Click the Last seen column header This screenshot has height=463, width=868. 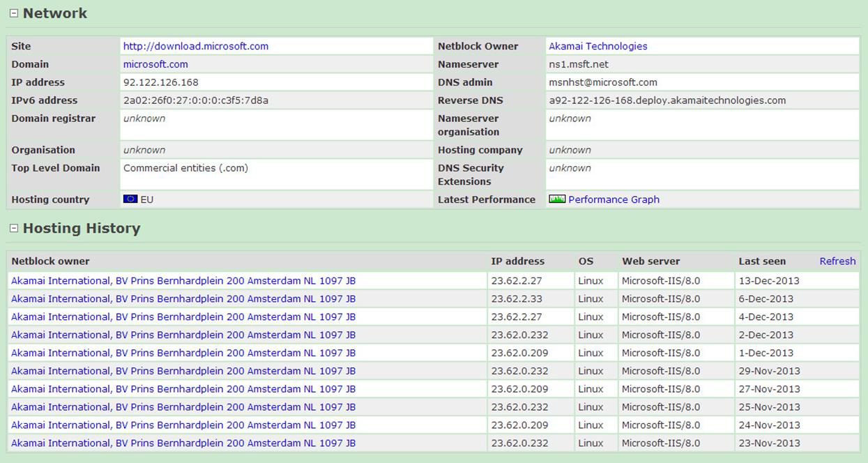pyautogui.click(x=762, y=261)
